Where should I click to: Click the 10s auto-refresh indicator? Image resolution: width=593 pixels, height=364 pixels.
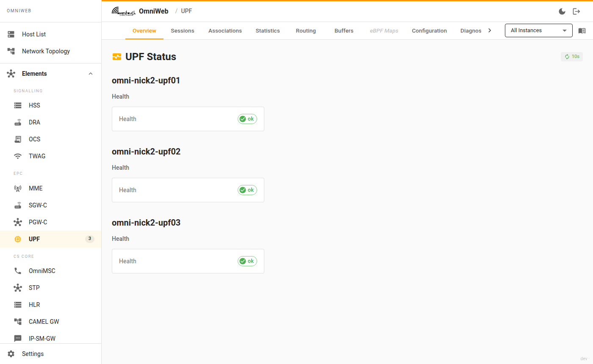572,57
